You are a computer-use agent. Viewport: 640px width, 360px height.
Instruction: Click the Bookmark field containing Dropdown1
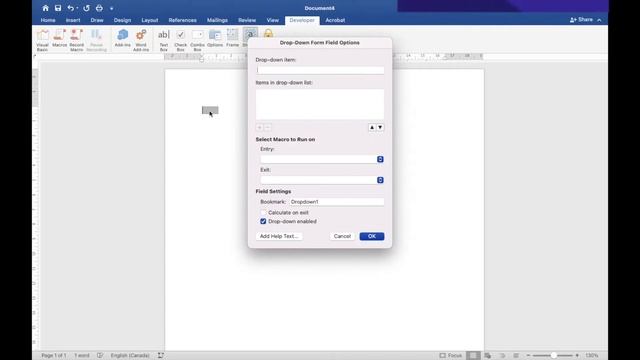336,202
